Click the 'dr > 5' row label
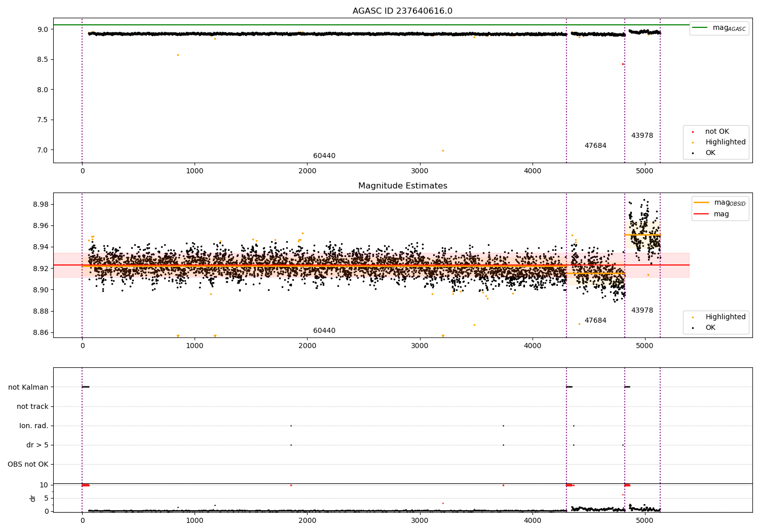 point(37,445)
